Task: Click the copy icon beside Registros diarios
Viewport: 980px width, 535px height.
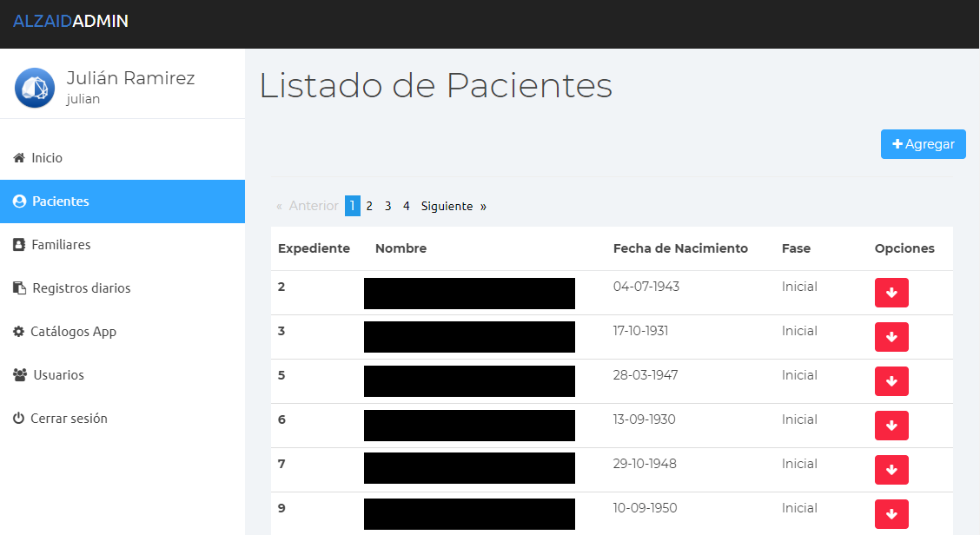Action: pyautogui.click(x=19, y=288)
